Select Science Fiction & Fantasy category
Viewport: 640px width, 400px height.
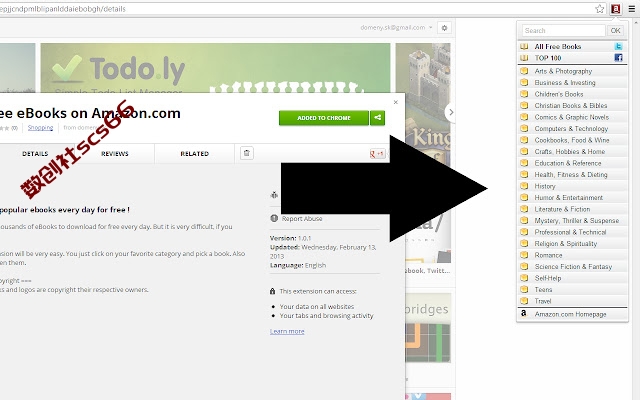tap(572, 267)
